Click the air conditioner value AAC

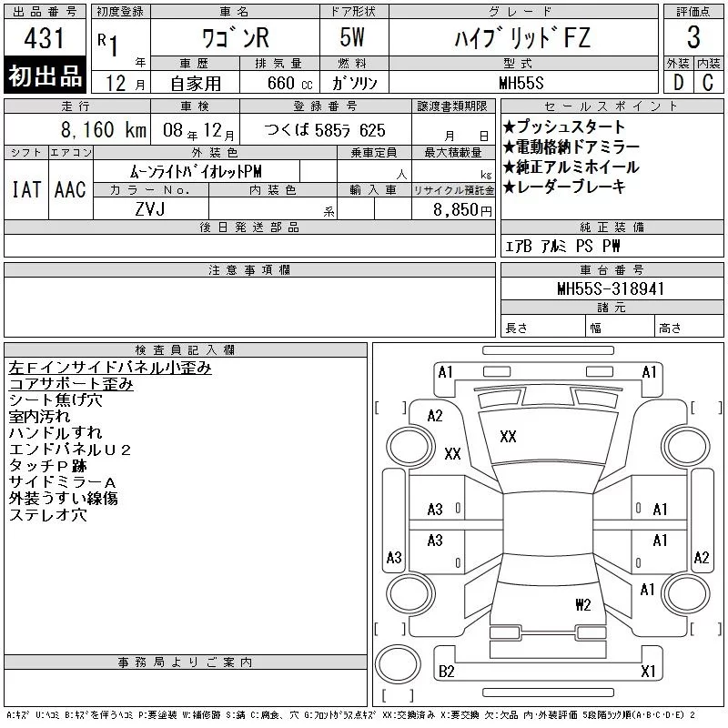[x=70, y=189]
